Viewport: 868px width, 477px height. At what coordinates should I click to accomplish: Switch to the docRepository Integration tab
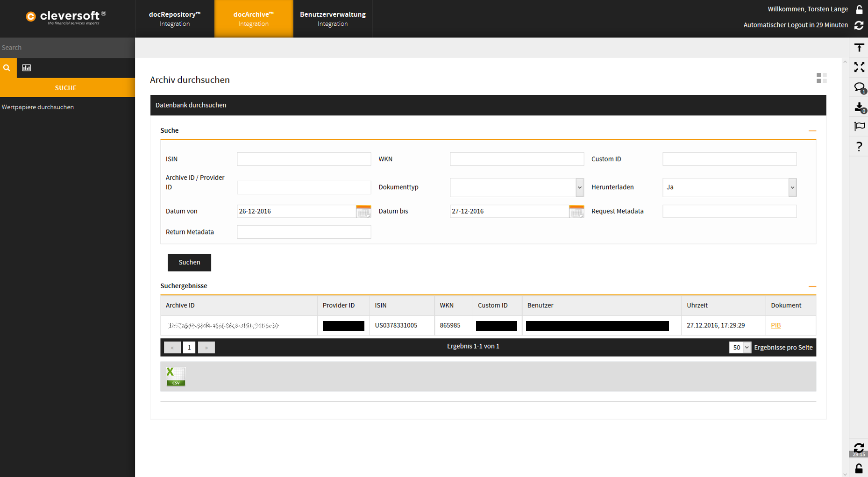(x=175, y=19)
